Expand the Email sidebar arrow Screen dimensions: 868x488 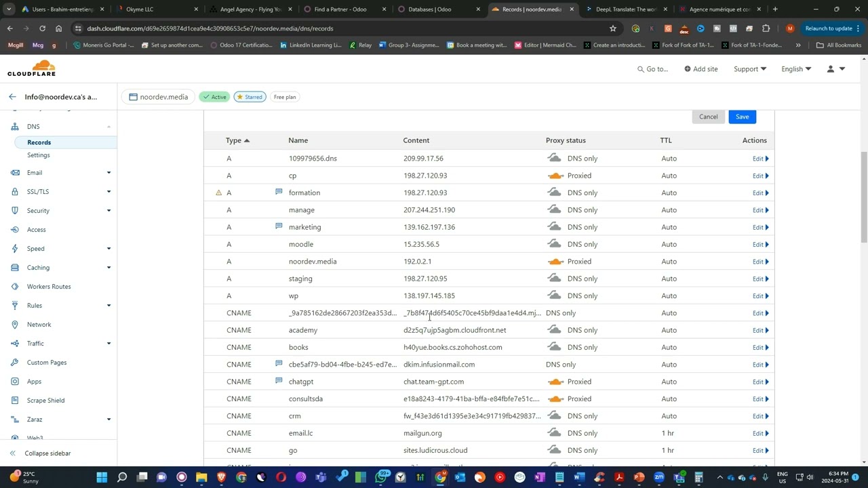tap(108, 173)
